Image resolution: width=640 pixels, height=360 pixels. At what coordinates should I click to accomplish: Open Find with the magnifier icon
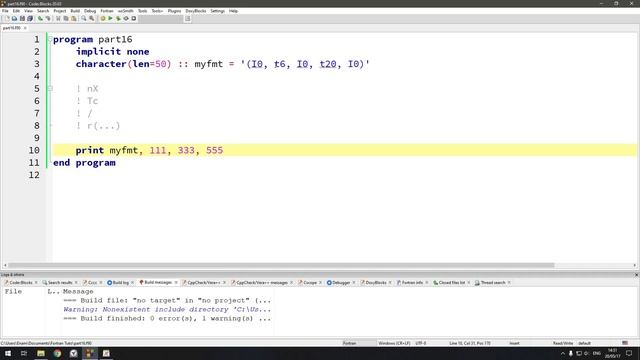pos(84,19)
